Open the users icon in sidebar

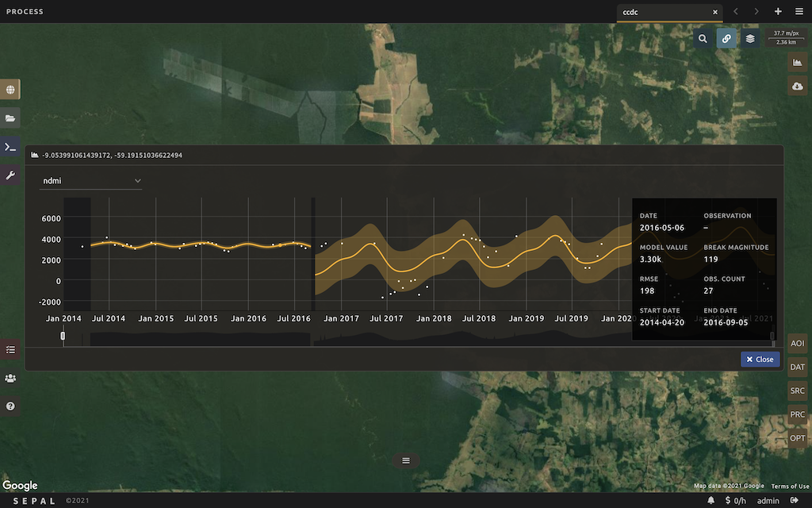point(10,378)
